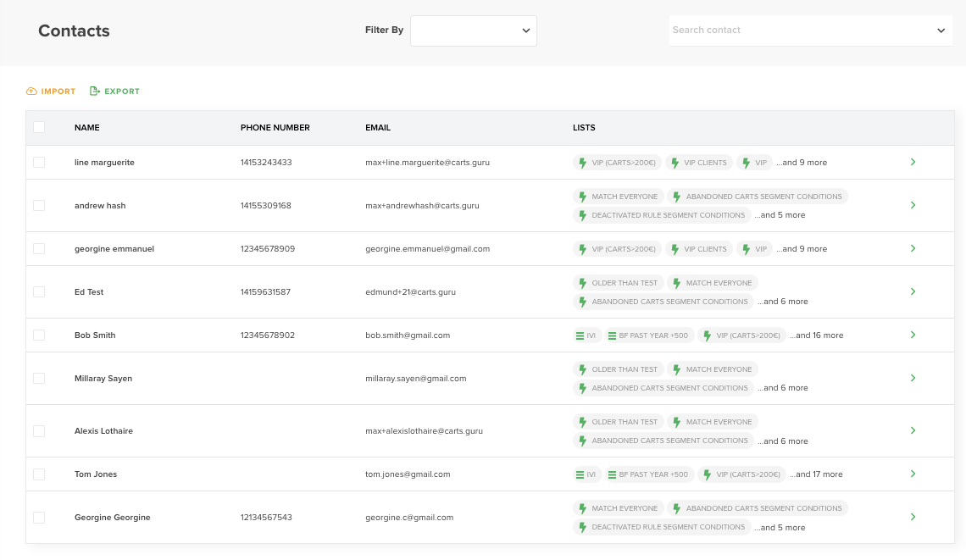Expand '...and 5 more' for Georgine Georgine

point(780,527)
